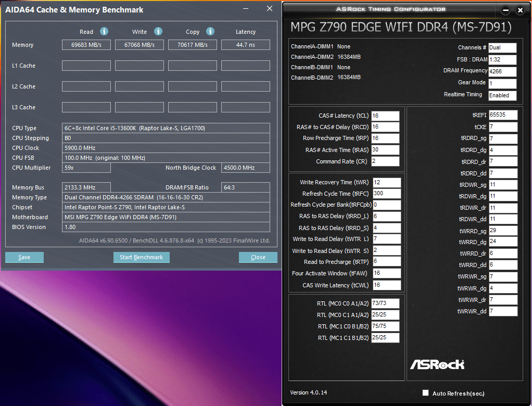Click the tREFI field 65535

point(503,115)
